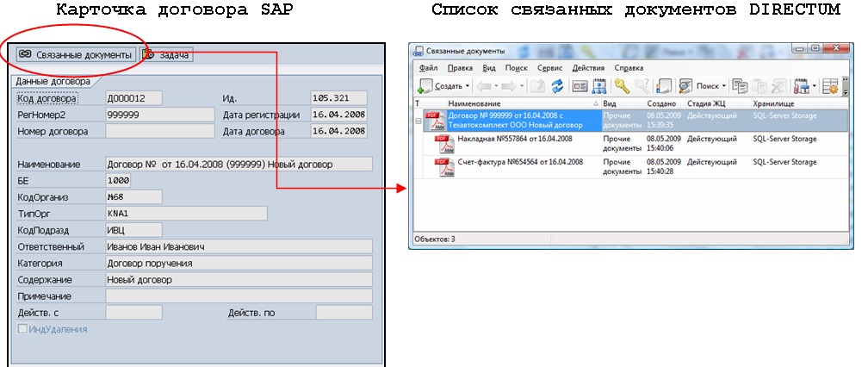Toggle the ИндУдаления checkbox
Viewport: 868px width, 367px height.
[x=22, y=329]
